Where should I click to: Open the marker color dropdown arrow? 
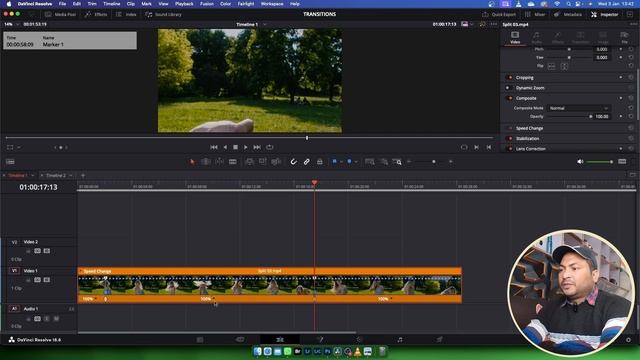356,162
